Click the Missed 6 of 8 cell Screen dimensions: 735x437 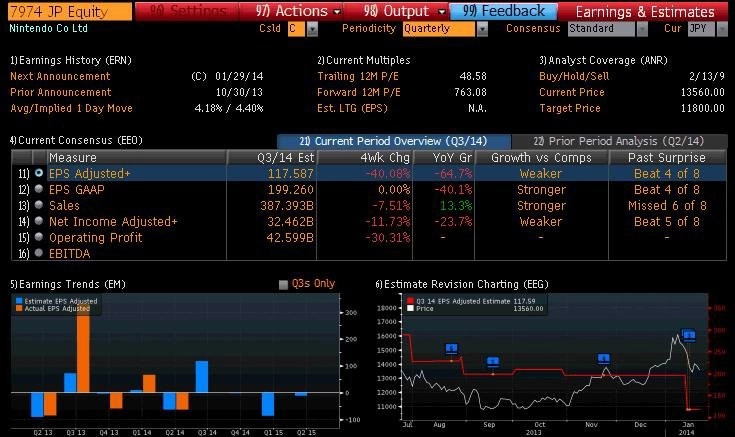(x=667, y=205)
